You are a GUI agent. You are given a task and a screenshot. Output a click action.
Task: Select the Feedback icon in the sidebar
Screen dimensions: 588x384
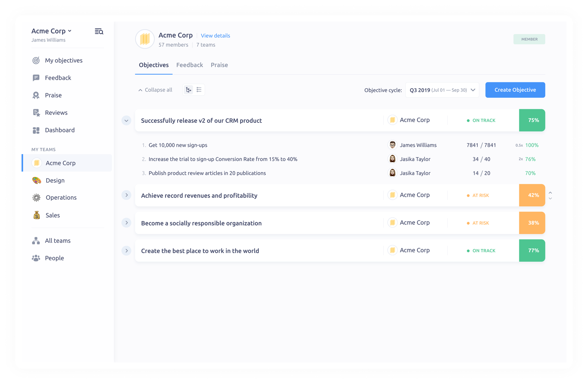(36, 78)
